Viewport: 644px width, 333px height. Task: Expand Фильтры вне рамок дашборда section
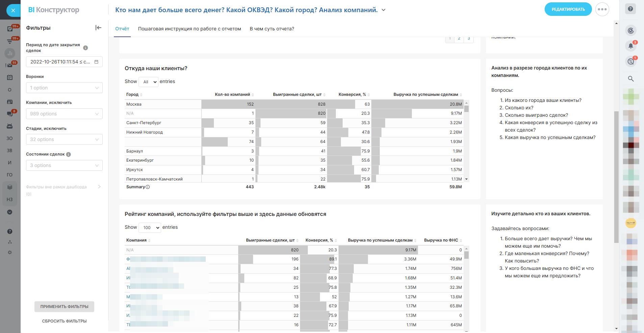tap(99, 187)
